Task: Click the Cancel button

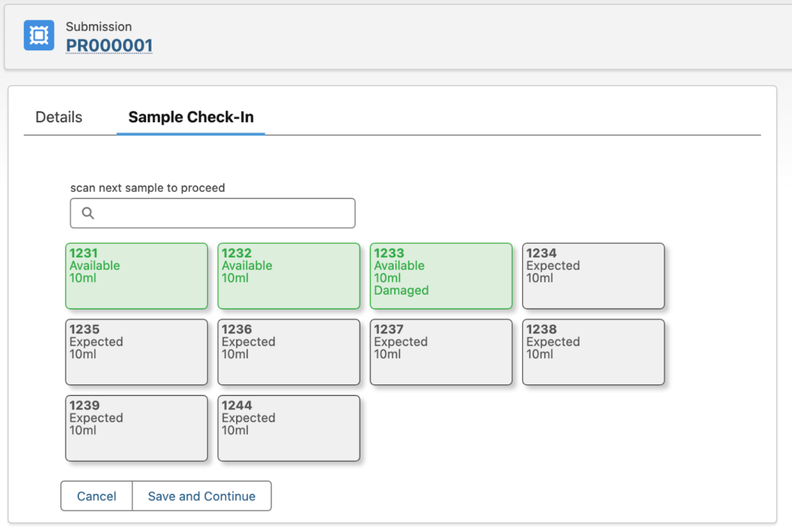Action: click(96, 496)
